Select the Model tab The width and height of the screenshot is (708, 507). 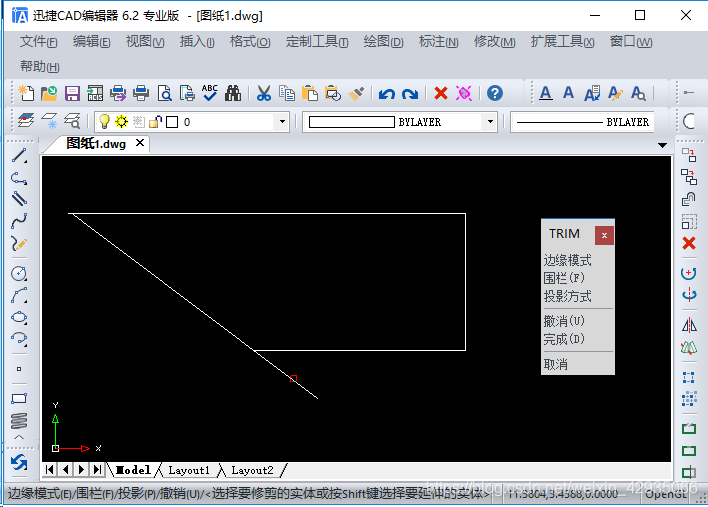pos(133,470)
